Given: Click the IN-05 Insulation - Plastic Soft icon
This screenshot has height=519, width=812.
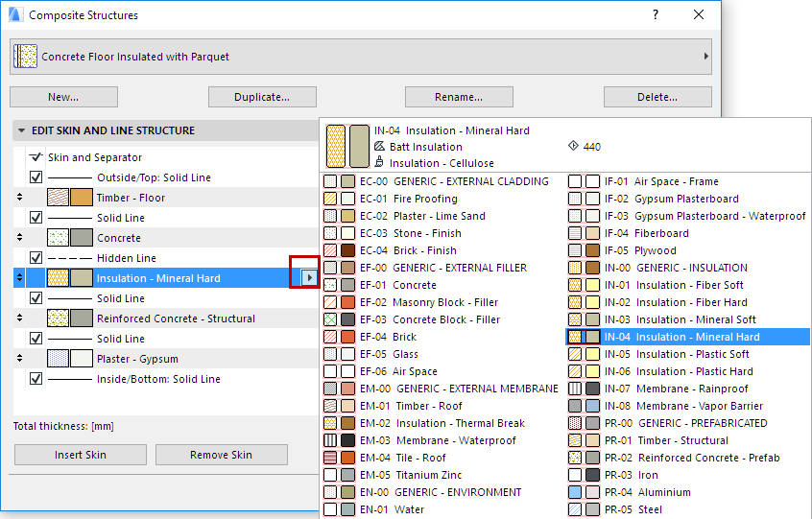Looking at the screenshot, I should tap(575, 354).
